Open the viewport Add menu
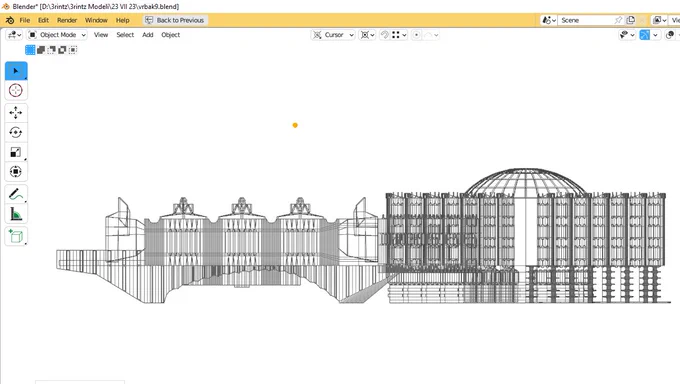 click(x=147, y=35)
